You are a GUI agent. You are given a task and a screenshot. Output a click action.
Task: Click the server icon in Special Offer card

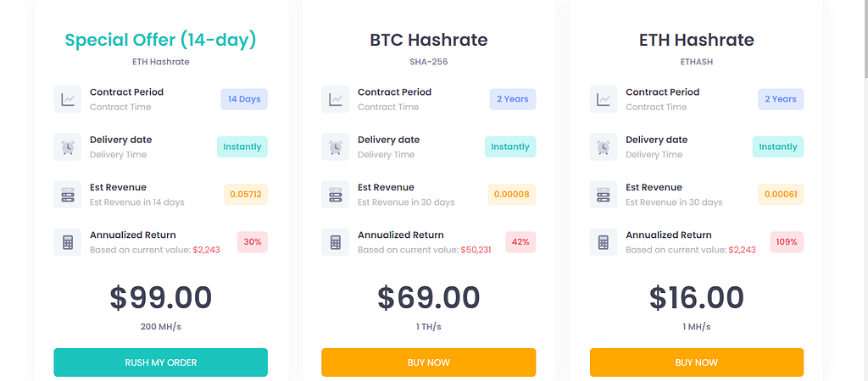pyautogui.click(x=68, y=195)
